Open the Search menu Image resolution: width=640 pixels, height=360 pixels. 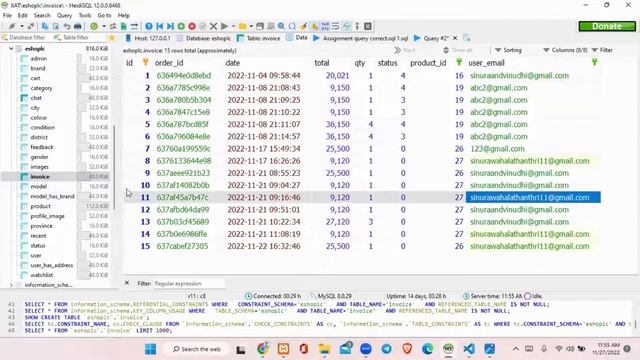click(x=42, y=15)
